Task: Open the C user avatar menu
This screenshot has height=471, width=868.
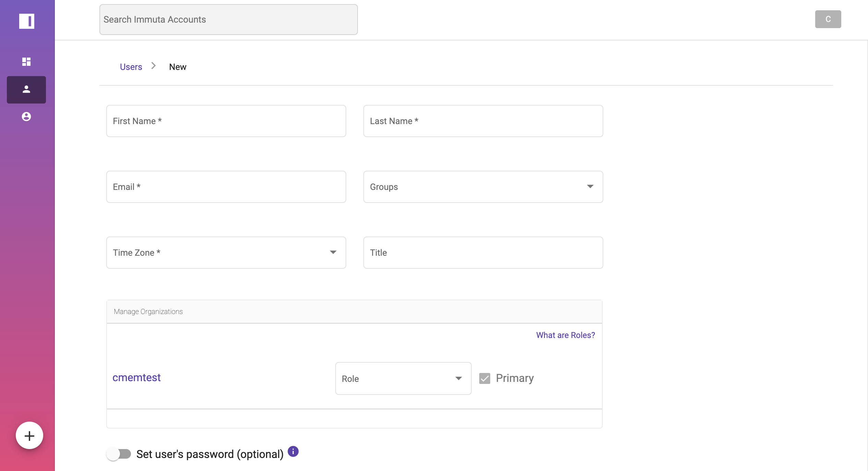Action: (x=828, y=19)
